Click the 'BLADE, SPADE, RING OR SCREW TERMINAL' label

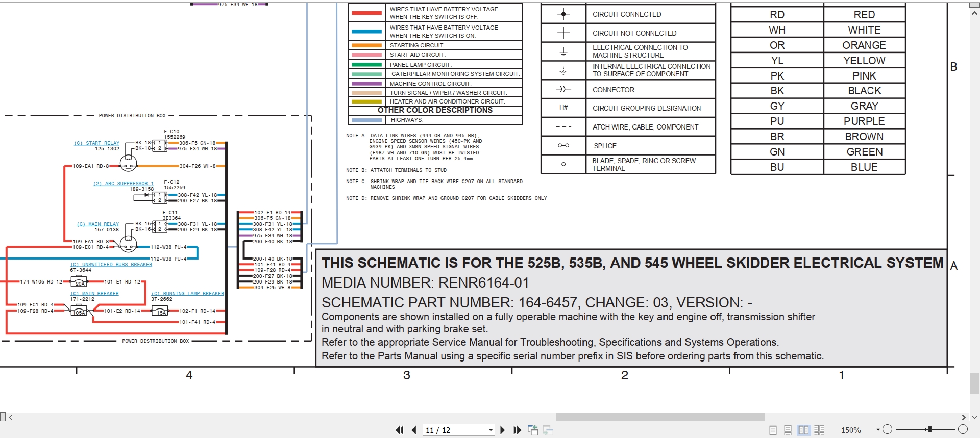[x=644, y=164]
